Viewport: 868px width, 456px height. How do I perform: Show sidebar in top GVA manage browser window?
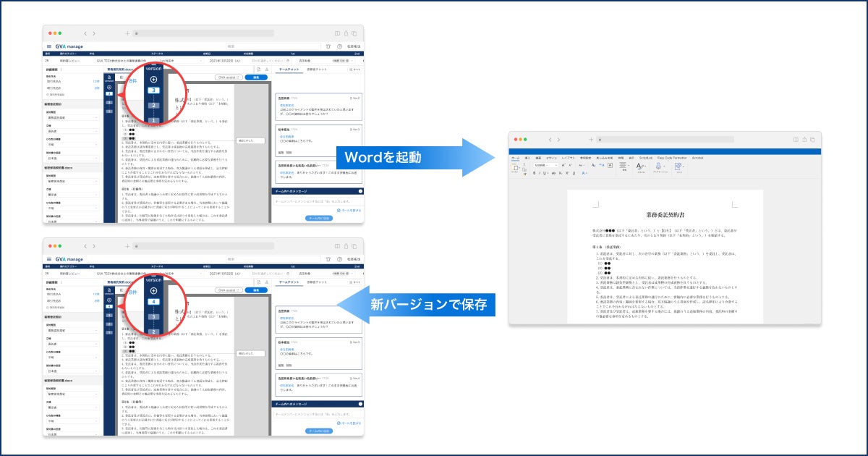point(336,33)
